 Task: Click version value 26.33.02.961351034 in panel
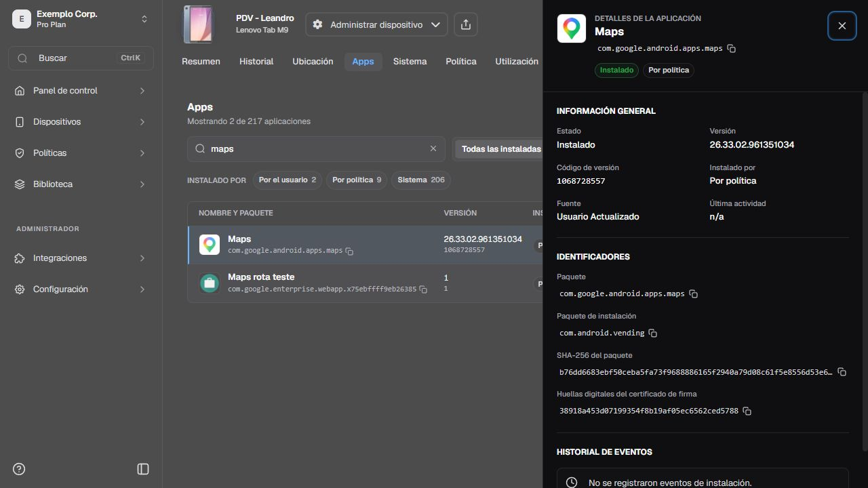pyautogui.click(x=751, y=145)
